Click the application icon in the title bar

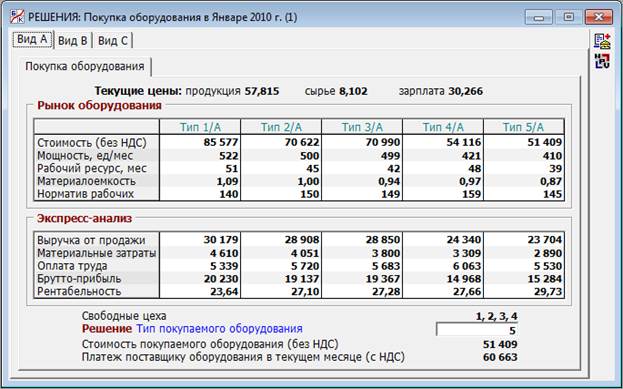[17, 17]
